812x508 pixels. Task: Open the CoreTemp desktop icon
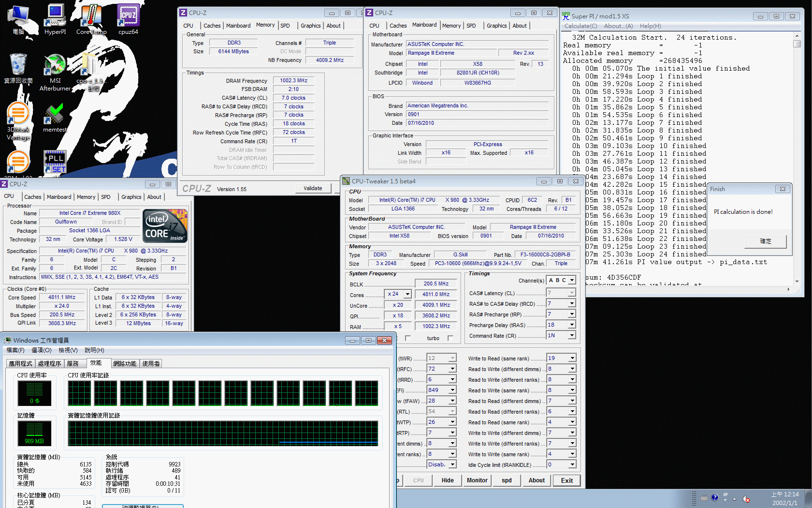(x=91, y=19)
